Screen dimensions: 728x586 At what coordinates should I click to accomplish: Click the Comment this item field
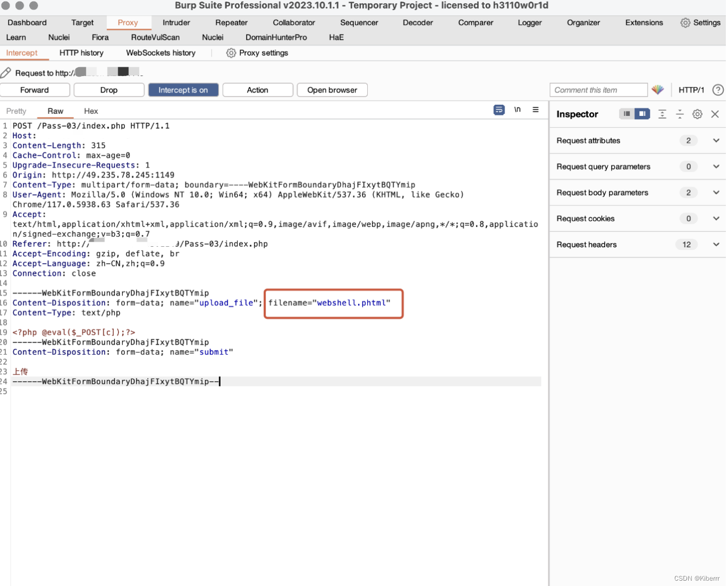pyautogui.click(x=599, y=90)
